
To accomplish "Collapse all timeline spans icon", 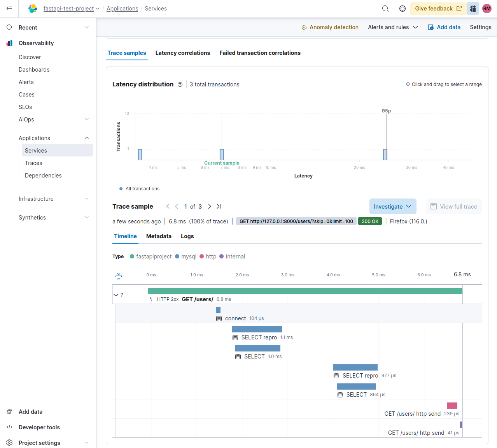I will (119, 276).
